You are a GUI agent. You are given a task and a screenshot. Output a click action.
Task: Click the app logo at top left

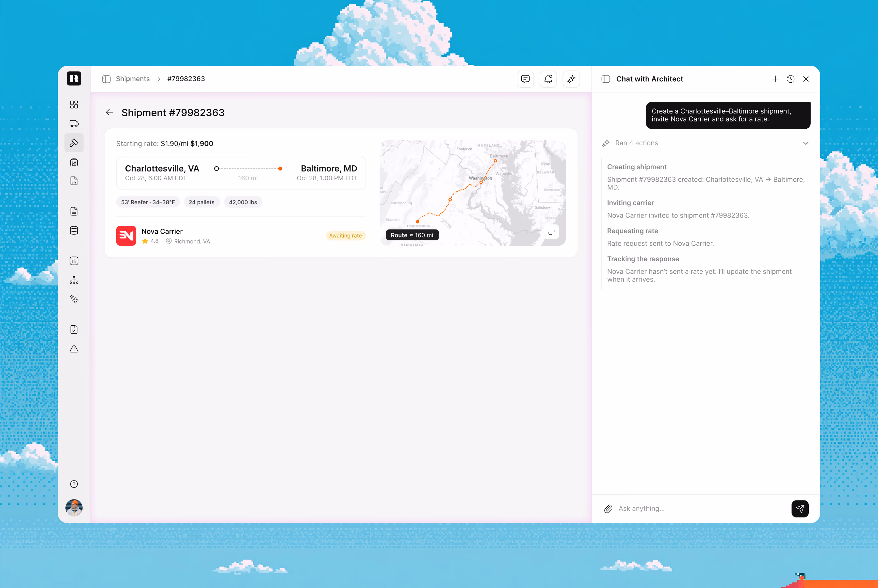(x=74, y=79)
